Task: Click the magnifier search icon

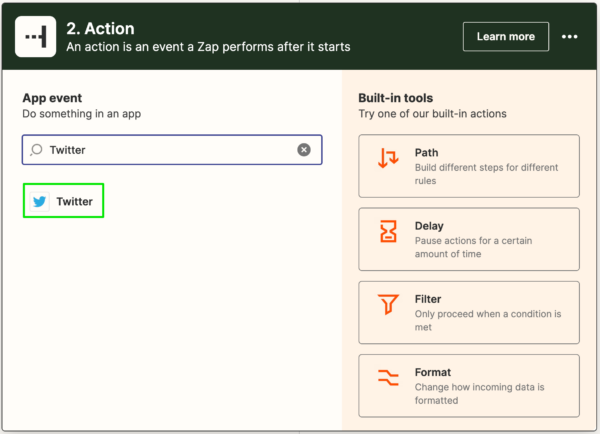Action: pyautogui.click(x=36, y=150)
